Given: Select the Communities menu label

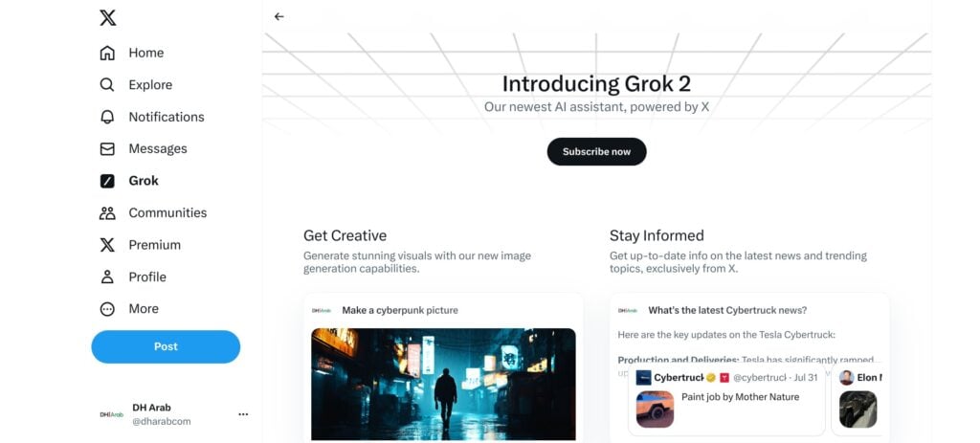Looking at the screenshot, I should click(167, 212).
